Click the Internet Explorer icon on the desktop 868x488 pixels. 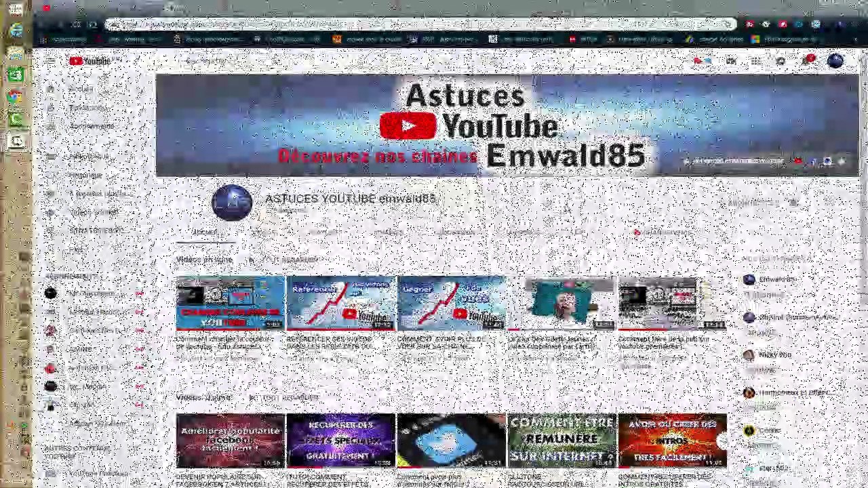[15, 30]
